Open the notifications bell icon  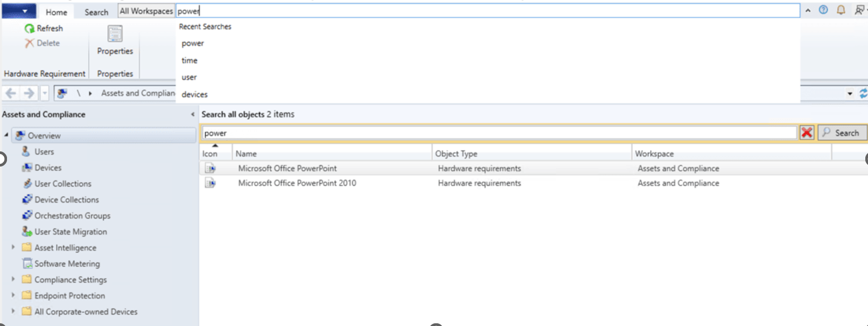(x=841, y=10)
